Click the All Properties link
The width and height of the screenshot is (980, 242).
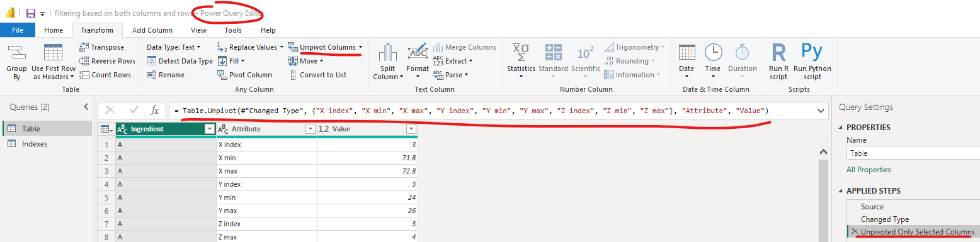click(869, 170)
